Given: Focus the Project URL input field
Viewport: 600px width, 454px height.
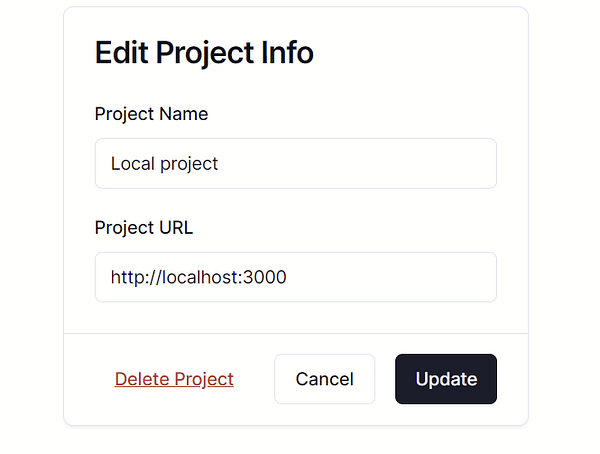Looking at the screenshot, I should click(x=295, y=277).
